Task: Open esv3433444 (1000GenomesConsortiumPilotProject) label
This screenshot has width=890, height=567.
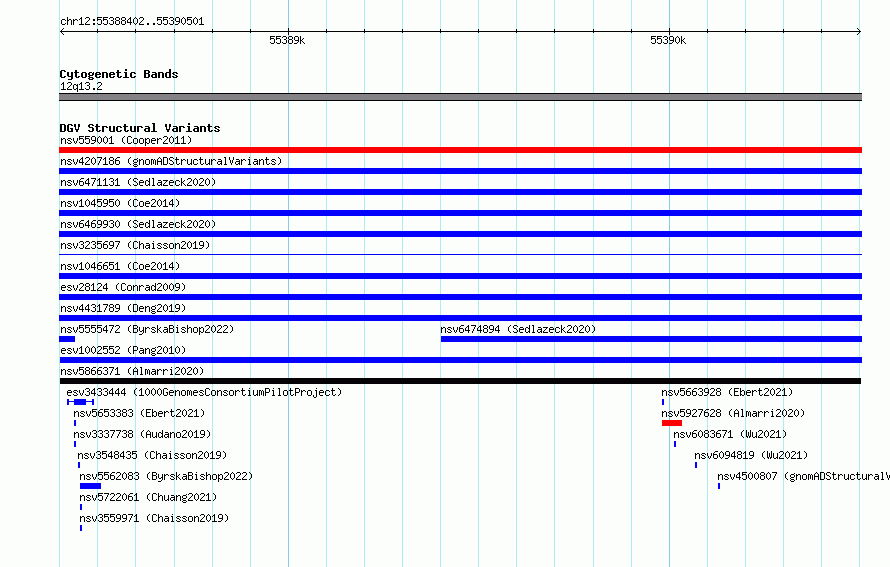Action: click(204, 392)
